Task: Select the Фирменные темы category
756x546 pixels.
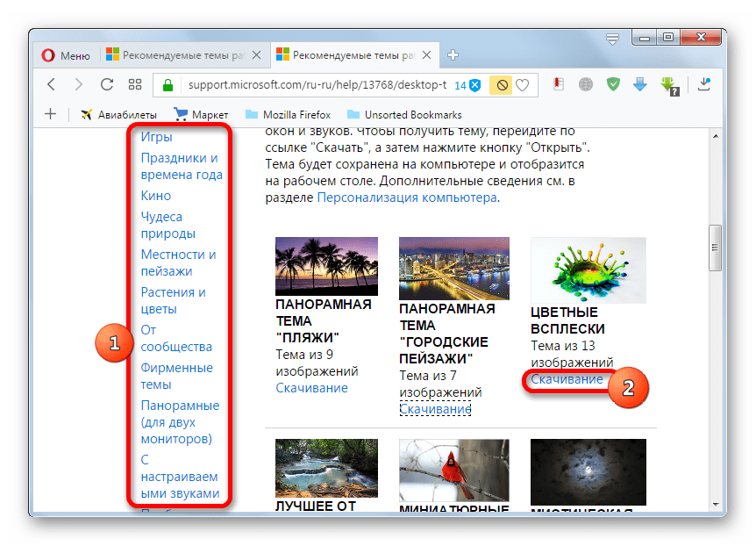Action: (176, 376)
